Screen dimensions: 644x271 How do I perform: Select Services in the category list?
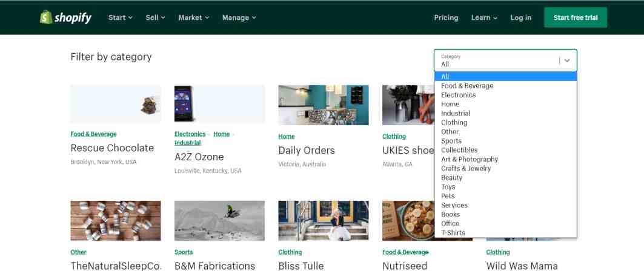(506, 205)
